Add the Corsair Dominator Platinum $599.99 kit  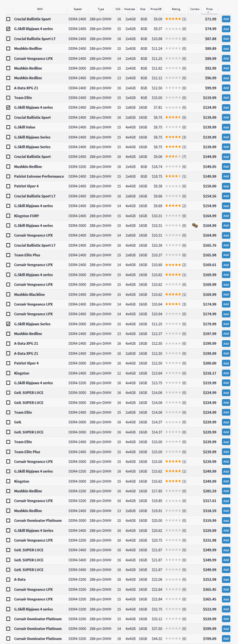coord(226,629)
